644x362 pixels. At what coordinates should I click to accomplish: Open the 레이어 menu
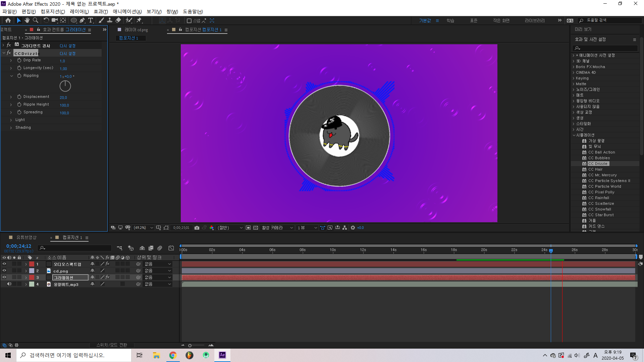pyautogui.click(x=79, y=12)
